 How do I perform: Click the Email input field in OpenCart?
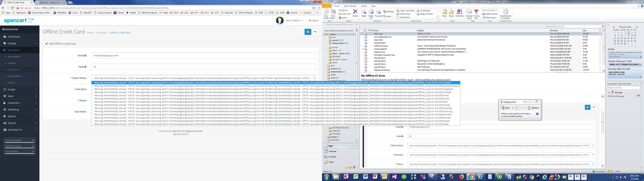[203, 55]
